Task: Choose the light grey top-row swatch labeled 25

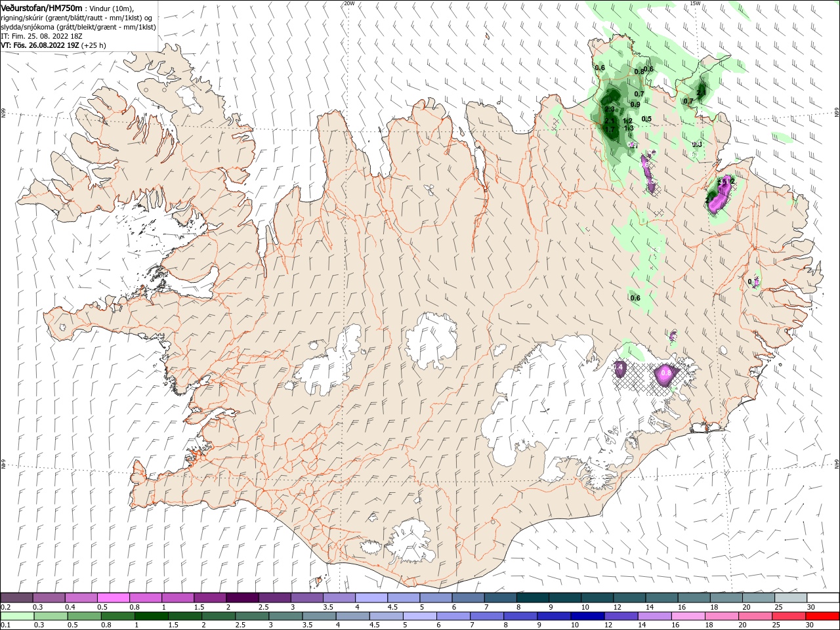Action: 790,597
